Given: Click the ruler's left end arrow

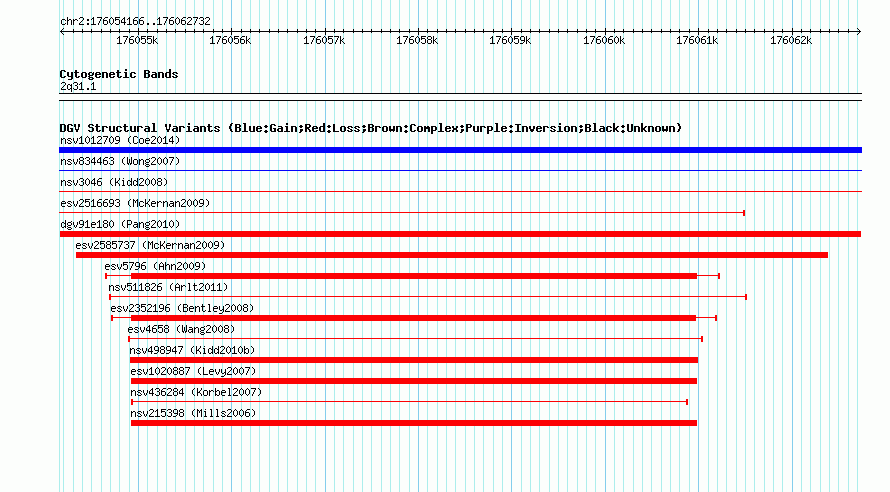Looking at the screenshot, I should (x=62, y=31).
